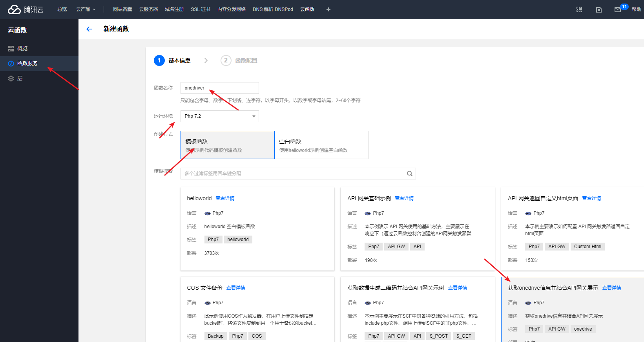
Task: Focus the 函数名称 input field
Action: coord(220,88)
